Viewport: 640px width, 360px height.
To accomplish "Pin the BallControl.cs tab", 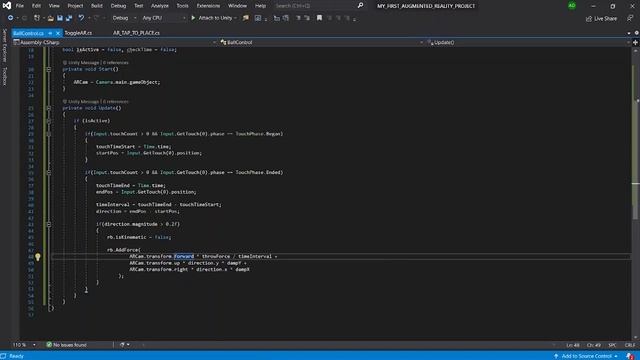I will tap(50, 33).
